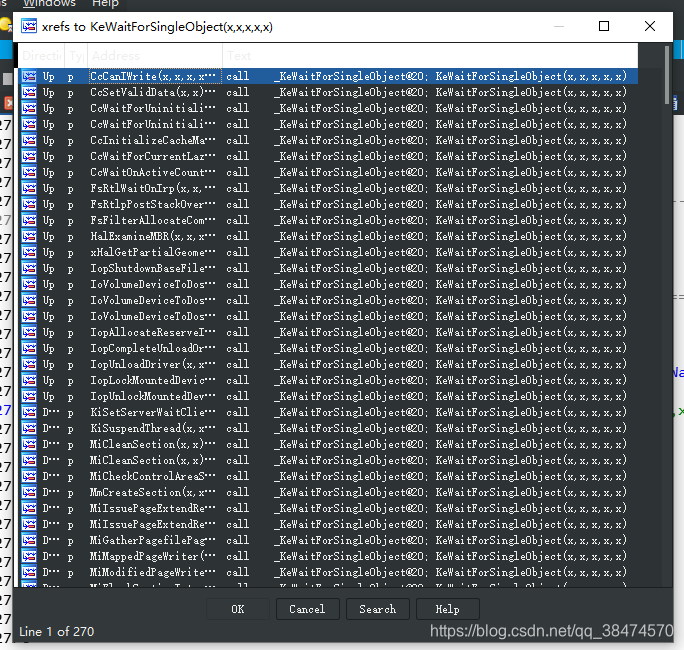
Task: Select the MmCreateSection xref row icon
Action: pyautogui.click(x=29, y=492)
